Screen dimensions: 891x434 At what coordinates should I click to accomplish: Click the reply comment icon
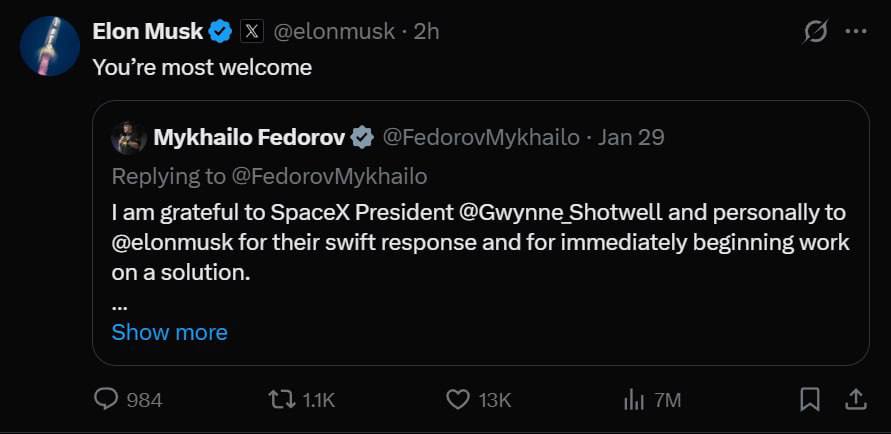click(x=107, y=399)
